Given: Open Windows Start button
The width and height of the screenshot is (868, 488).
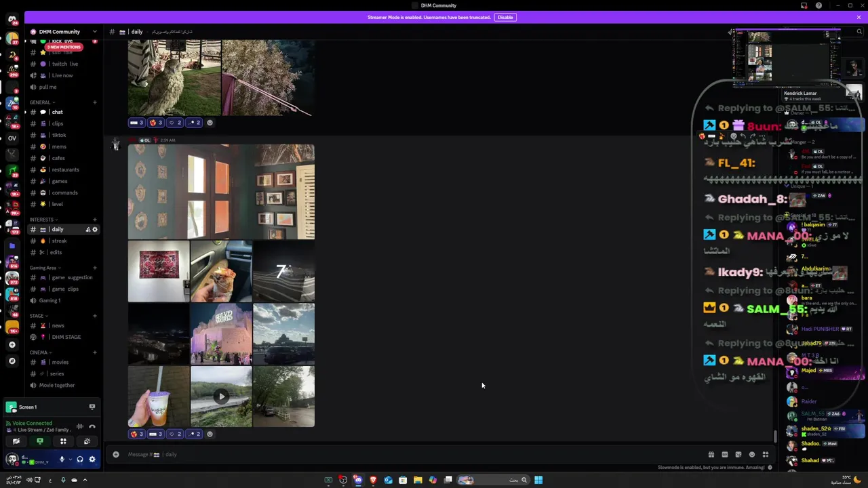Looking at the screenshot, I should 538,480.
